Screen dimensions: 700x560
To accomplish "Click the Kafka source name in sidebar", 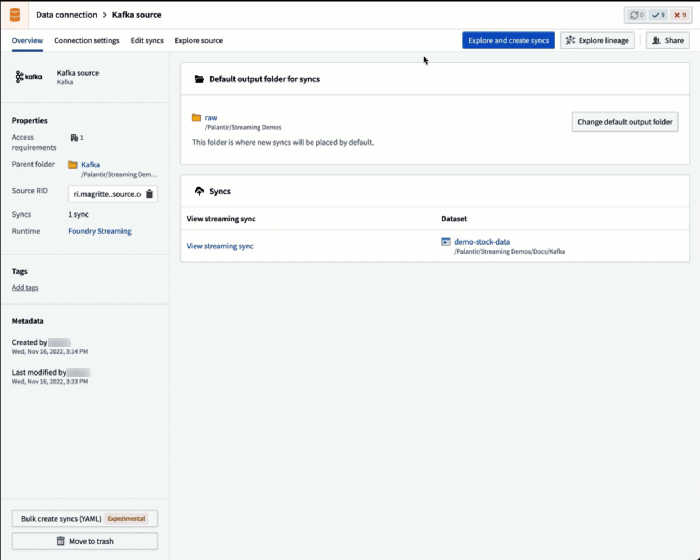I will pos(78,73).
